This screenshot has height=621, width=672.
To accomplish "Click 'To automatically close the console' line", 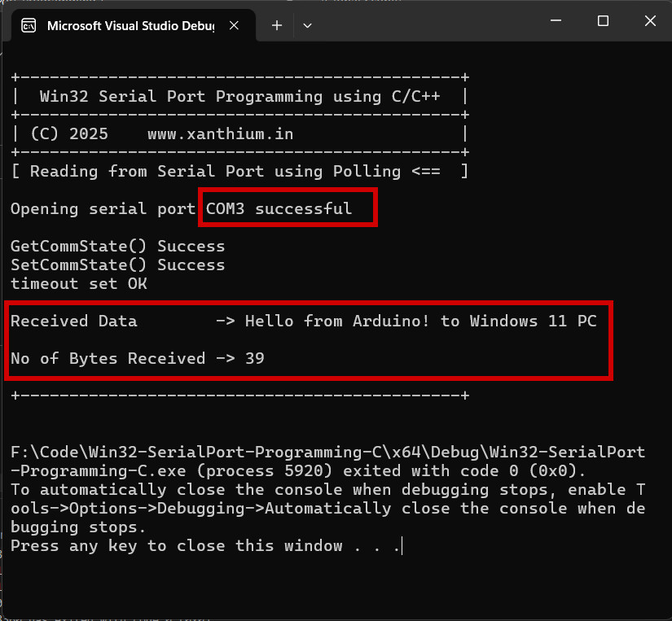I will pyautogui.click(x=328, y=490).
